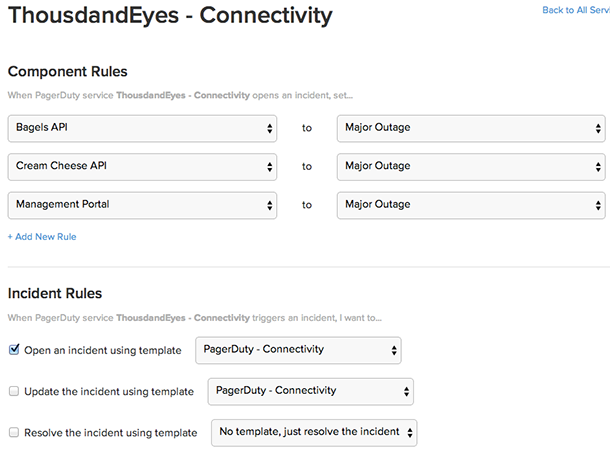Viewport: 610px width, 452px height.
Task: Click the arrows on the Cream Cheese API selector
Action: (270, 167)
